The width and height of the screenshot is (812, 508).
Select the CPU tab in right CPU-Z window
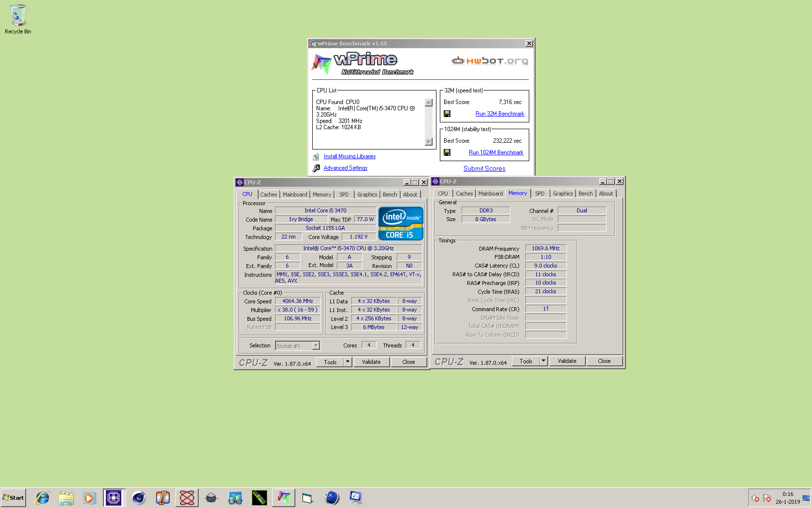[x=443, y=194]
